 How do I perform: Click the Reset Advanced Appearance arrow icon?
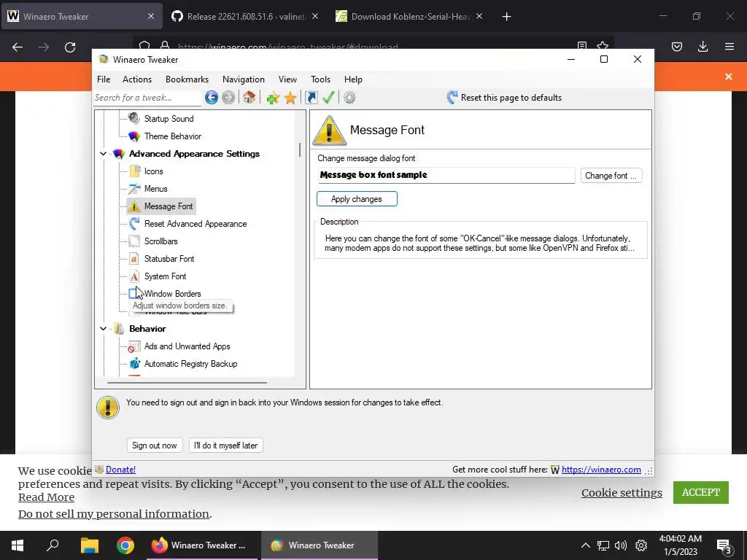[x=134, y=223]
